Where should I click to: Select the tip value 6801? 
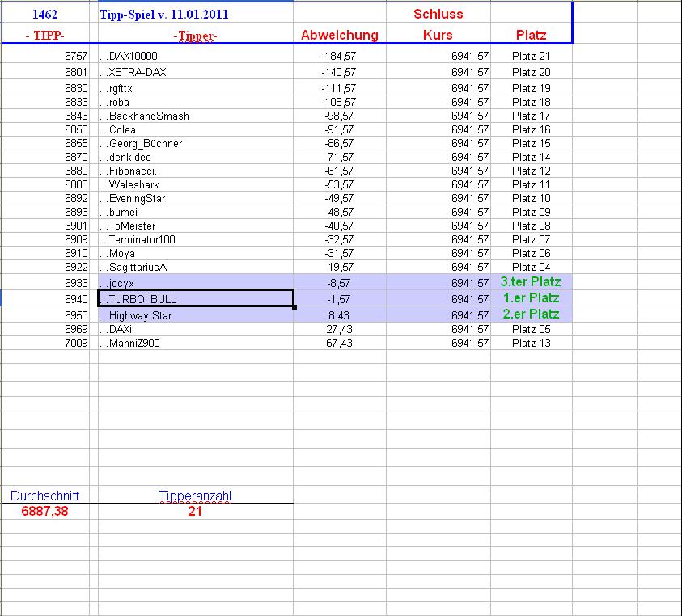point(76,72)
